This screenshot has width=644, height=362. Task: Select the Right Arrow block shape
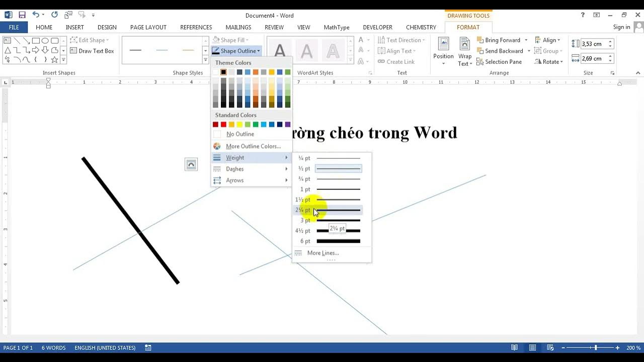tap(36, 50)
